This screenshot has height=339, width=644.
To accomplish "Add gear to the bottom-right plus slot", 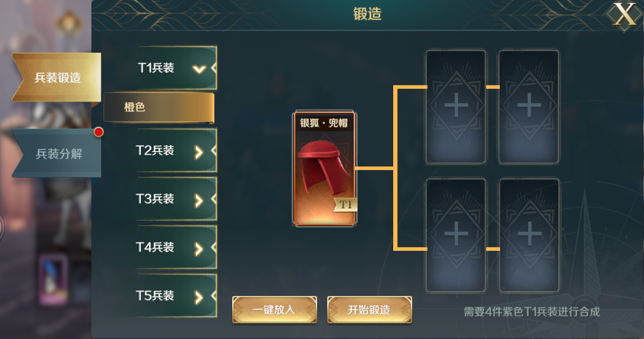I will tap(529, 235).
